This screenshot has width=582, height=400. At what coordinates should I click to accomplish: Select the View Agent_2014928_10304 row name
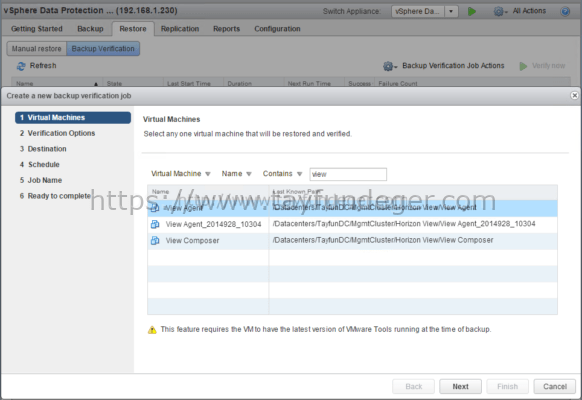(213, 224)
